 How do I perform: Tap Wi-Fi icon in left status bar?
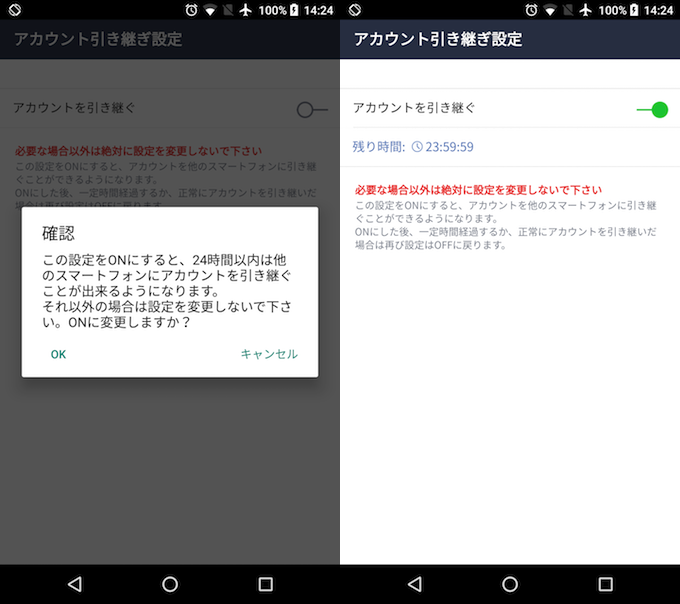208,10
